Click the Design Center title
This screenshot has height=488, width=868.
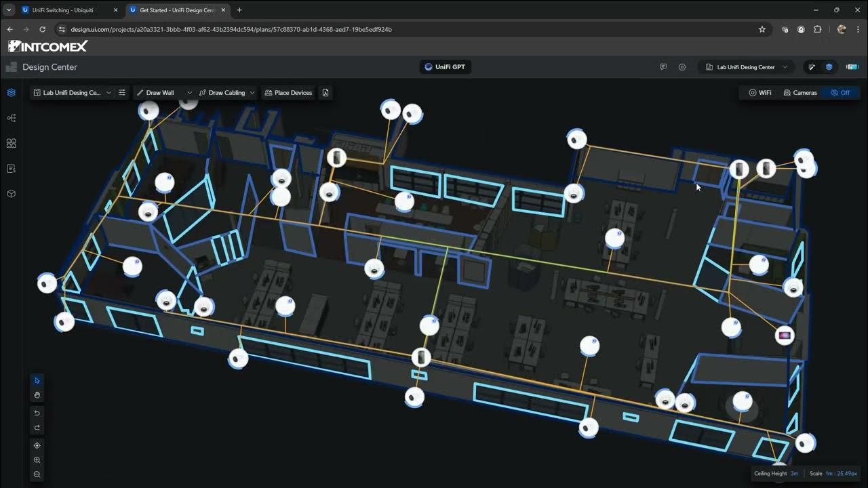pyautogui.click(x=50, y=67)
